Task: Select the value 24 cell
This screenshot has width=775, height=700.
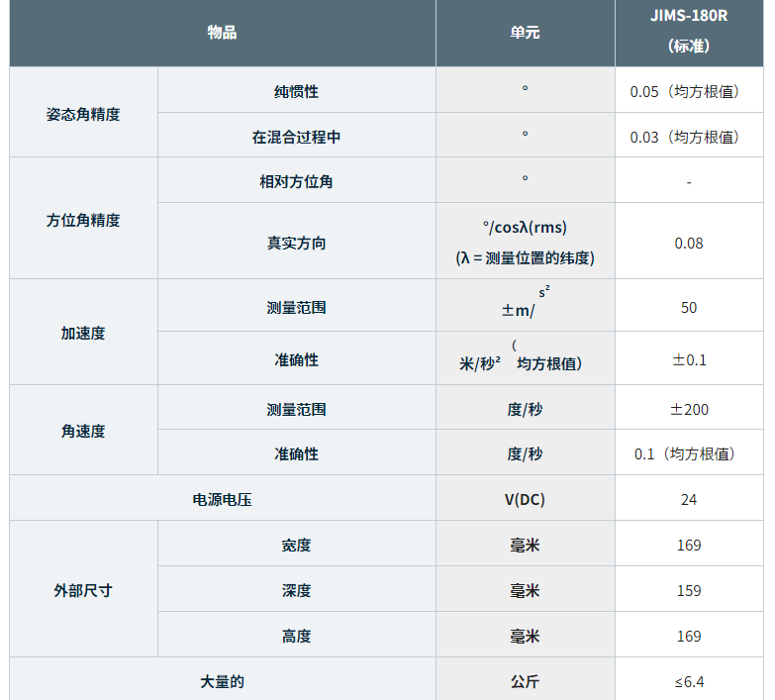Action: pos(689,498)
